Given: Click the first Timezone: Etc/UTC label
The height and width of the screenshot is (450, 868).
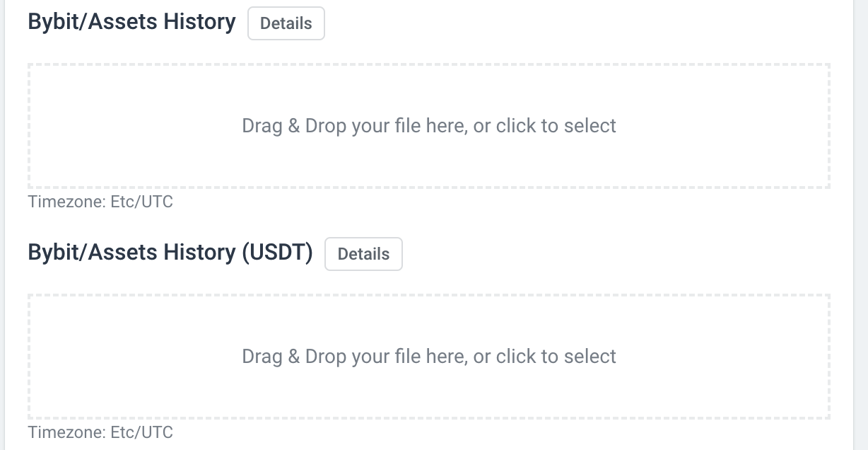Looking at the screenshot, I should pyautogui.click(x=100, y=202).
